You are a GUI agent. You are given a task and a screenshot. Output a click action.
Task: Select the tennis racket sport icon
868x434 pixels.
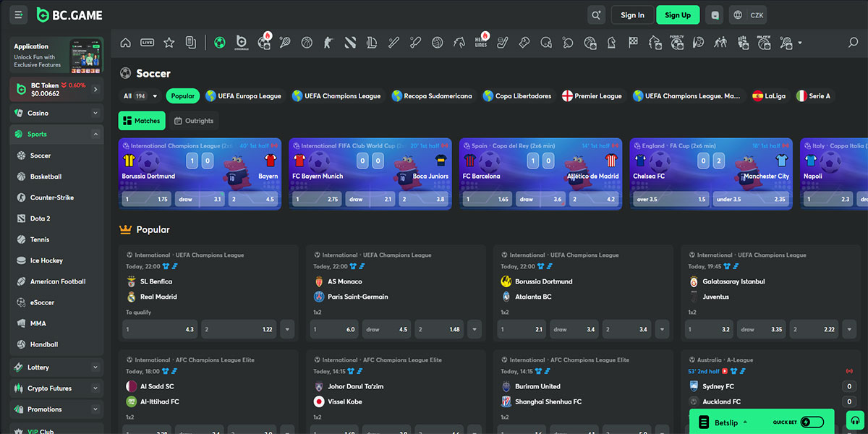click(x=285, y=43)
